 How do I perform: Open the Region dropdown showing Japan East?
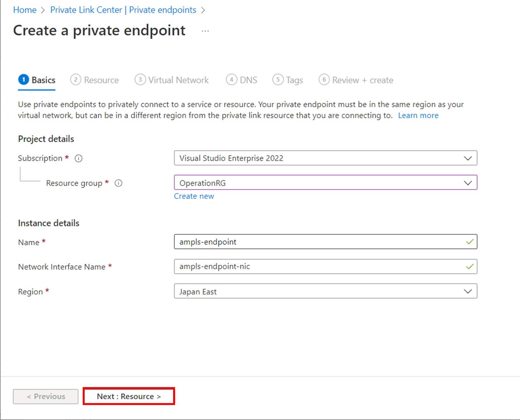468,291
